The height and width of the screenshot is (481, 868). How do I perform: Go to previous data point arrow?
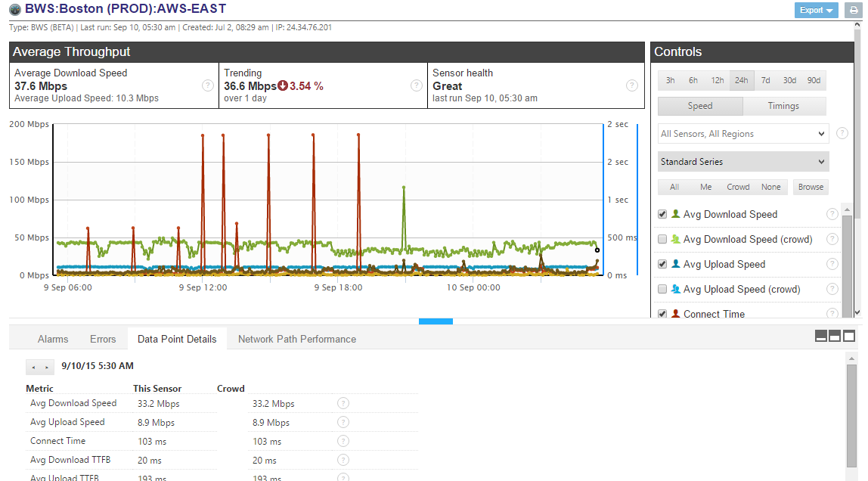click(x=33, y=367)
